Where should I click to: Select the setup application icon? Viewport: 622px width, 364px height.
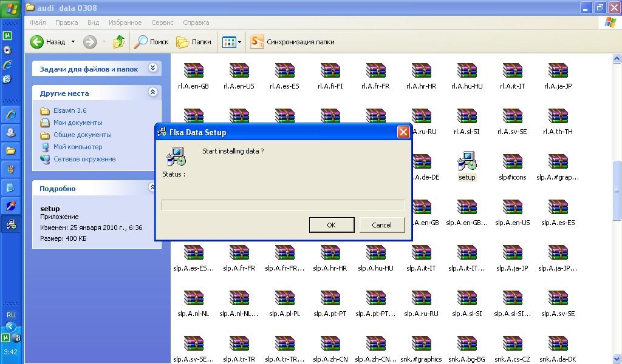coord(466,163)
